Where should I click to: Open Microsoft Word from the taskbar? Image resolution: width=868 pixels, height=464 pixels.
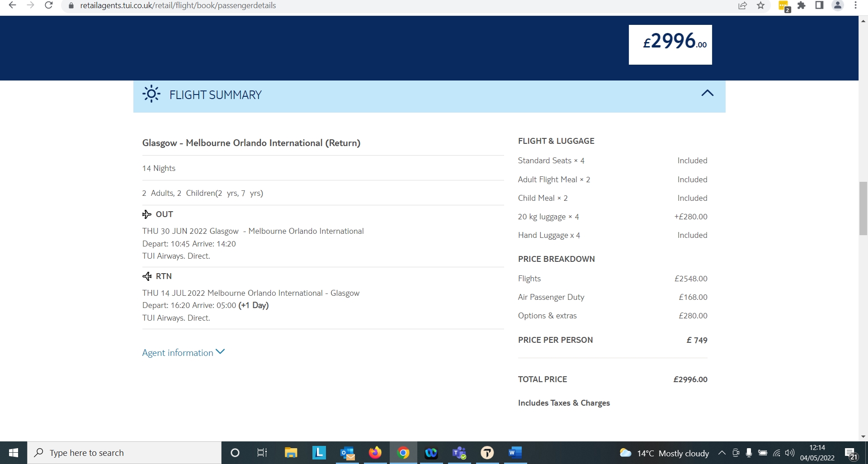[515, 453]
